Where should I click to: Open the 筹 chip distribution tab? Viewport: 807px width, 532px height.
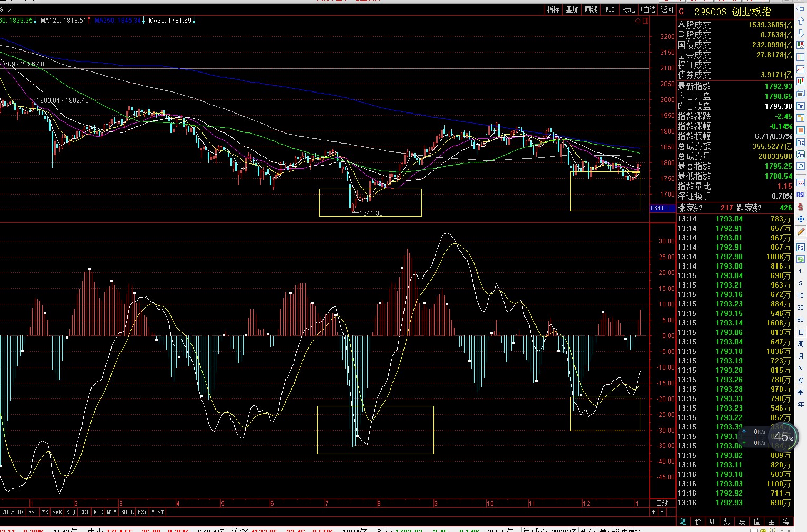pos(786,521)
